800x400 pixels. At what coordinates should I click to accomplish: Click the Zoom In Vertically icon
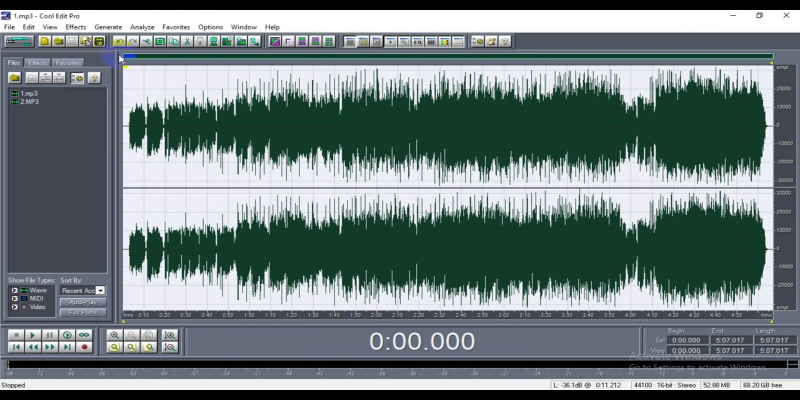pos(169,335)
